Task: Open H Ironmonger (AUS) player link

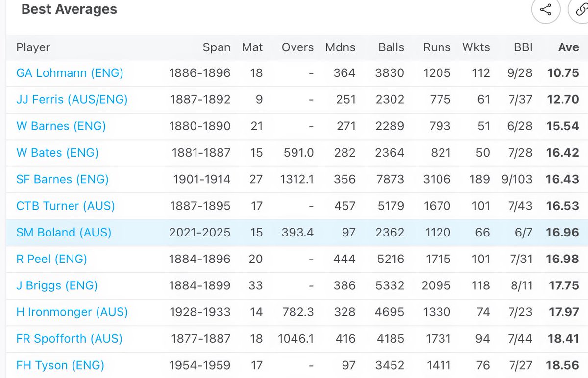Action: (x=72, y=312)
